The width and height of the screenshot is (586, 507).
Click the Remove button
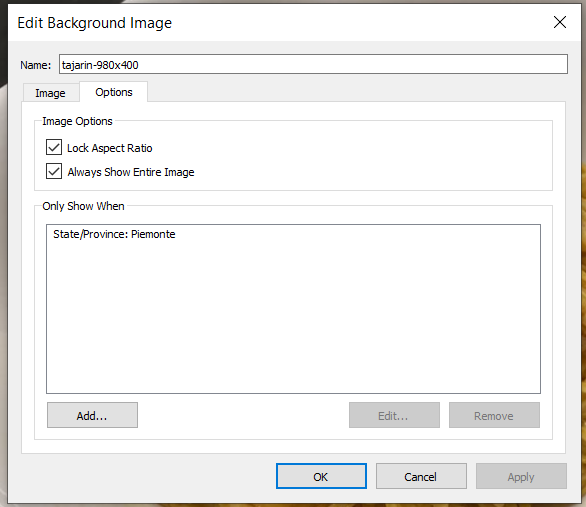tap(494, 415)
